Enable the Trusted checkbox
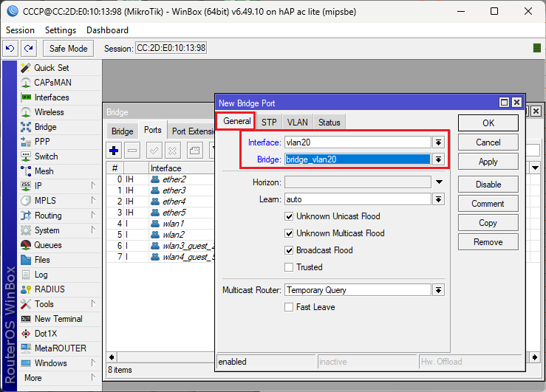The image size is (546, 392). tap(289, 267)
